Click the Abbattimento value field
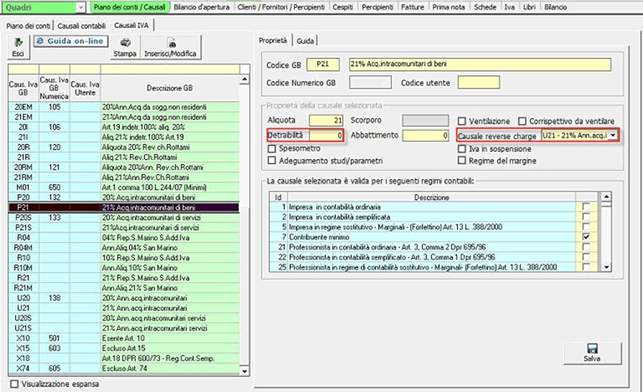The width and height of the screenshot is (643, 392). (x=425, y=135)
